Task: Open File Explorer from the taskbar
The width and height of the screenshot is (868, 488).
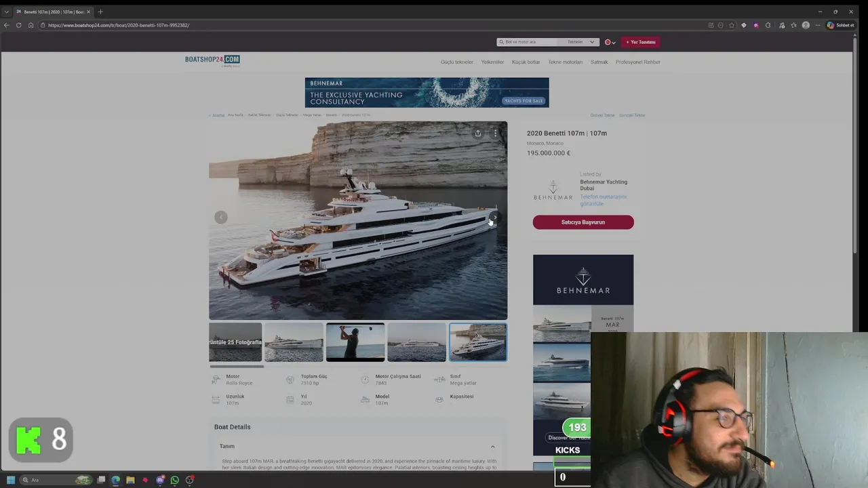Action: point(130,480)
